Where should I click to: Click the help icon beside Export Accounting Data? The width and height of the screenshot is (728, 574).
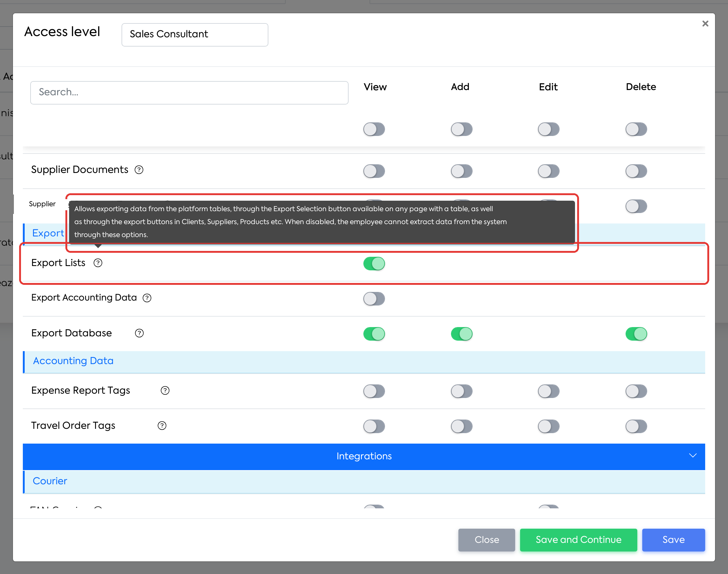tap(147, 298)
